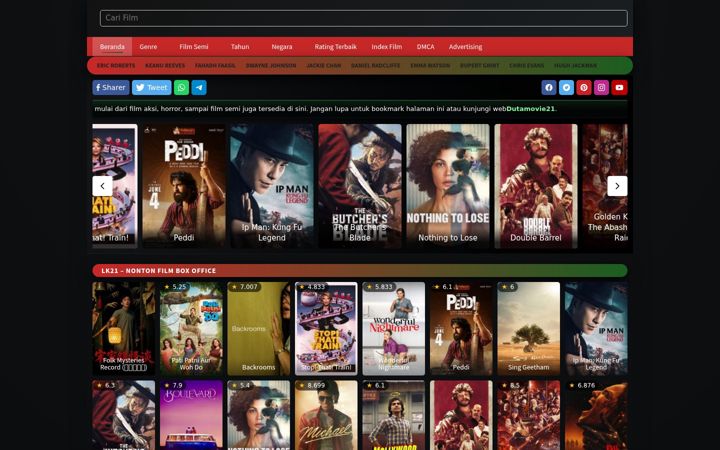Open the Tahun menu

tap(240, 46)
